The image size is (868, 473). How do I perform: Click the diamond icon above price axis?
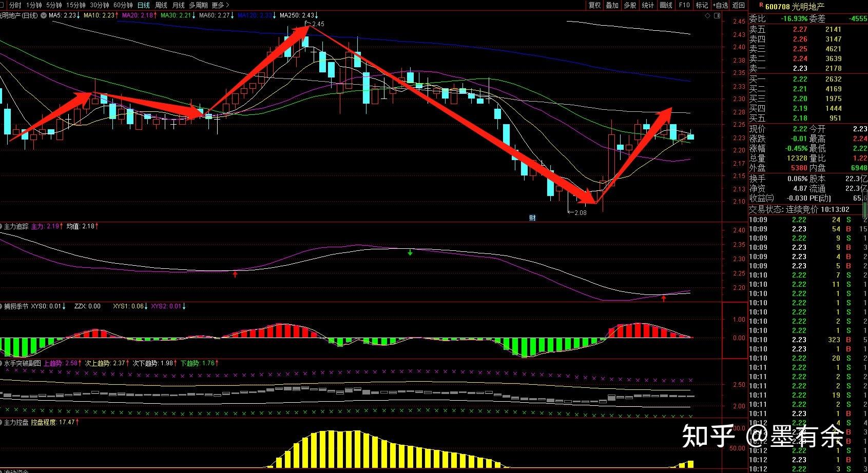click(708, 16)
